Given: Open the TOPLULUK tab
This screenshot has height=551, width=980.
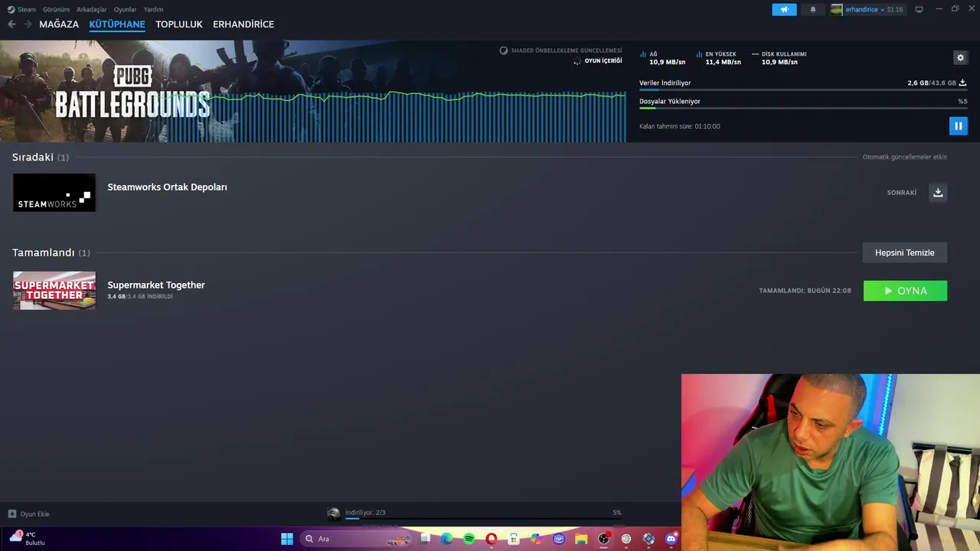Looking at the screenshot, I should coord(179,24).
